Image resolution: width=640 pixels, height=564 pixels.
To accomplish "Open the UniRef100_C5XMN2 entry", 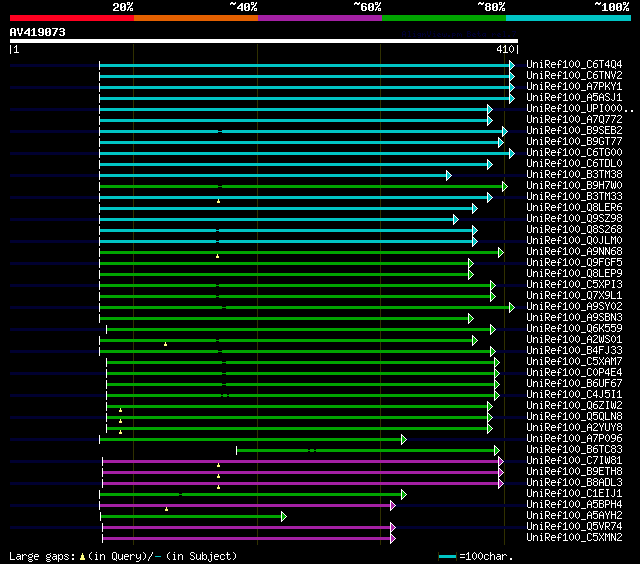I will click(x=574, y=538).
